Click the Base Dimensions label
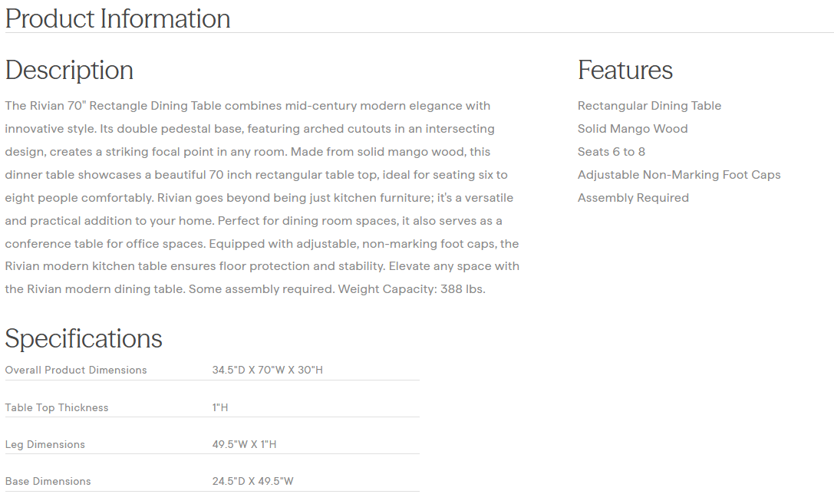The height and width of the screenshot is (504, 834). tap(48, 481)
